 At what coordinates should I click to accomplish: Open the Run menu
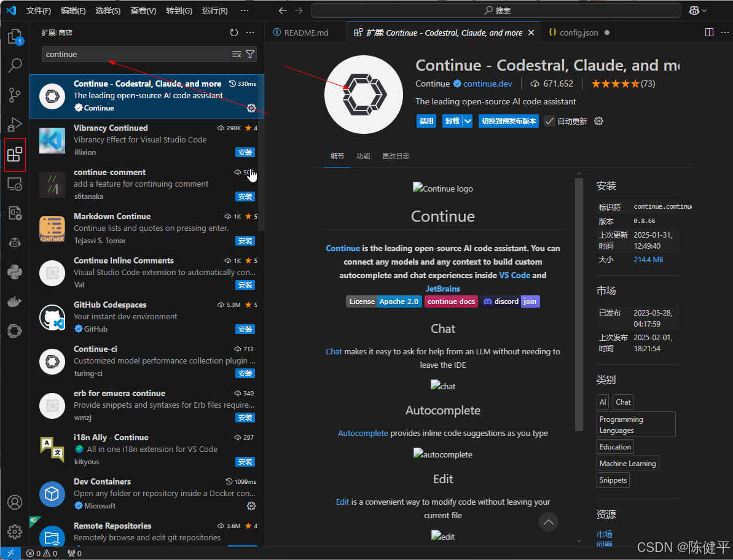click(214, 10)
